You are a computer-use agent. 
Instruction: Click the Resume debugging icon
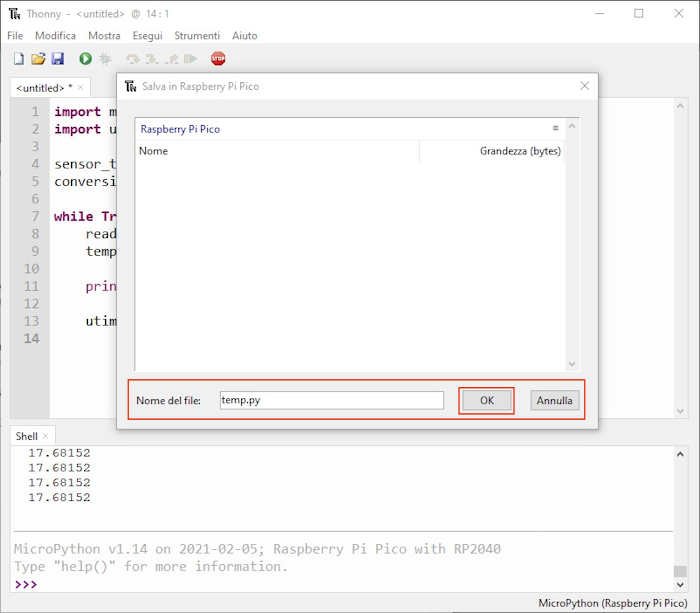190,59
